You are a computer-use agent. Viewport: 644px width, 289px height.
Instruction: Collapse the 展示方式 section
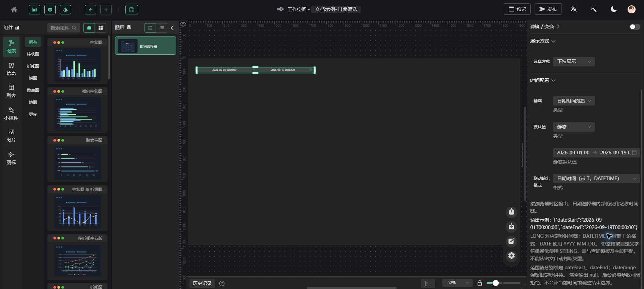pyautogui.click(x=543, y=41)
